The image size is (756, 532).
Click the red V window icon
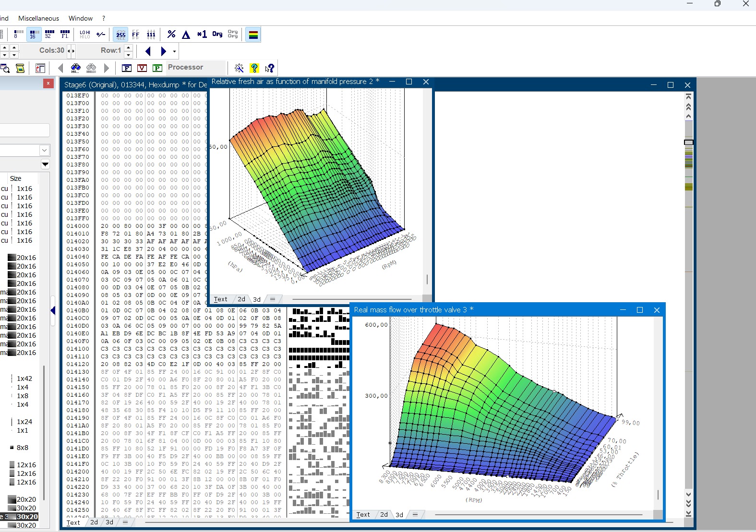coord(142,68)
